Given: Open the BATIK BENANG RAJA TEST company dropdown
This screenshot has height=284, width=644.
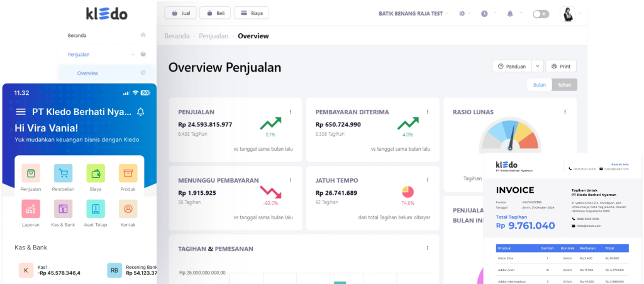Looking at the screenshot, I should (x=414, y=14).
